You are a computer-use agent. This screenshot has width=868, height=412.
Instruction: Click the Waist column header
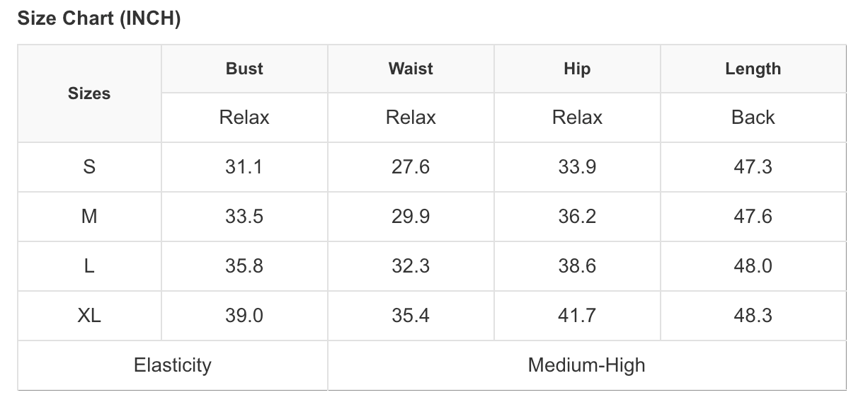coord(411,69)
